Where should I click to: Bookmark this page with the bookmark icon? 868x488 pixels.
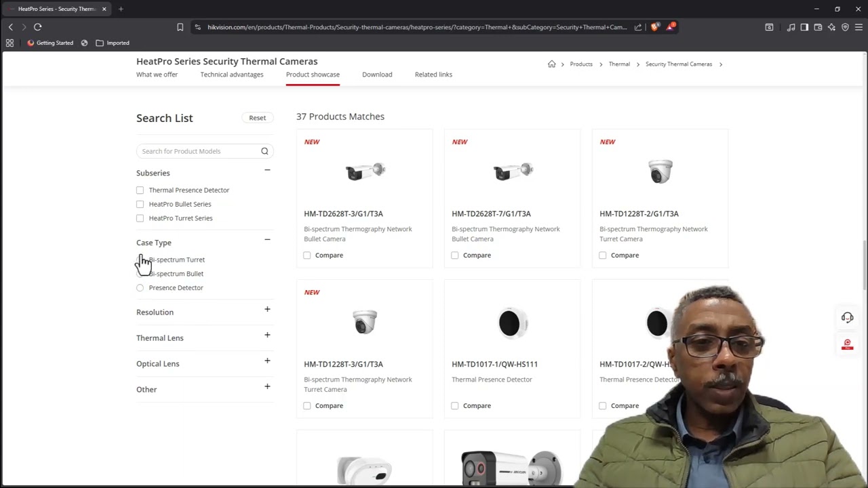(x=180, y=27)
